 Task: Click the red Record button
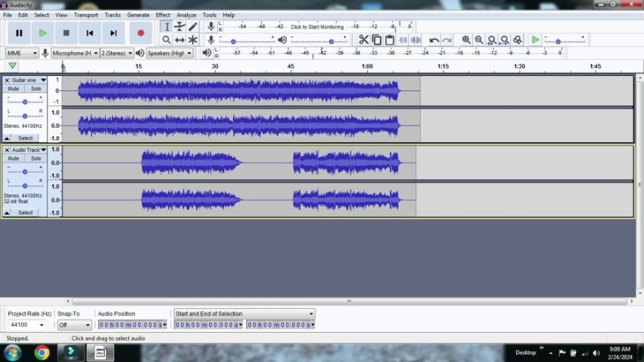(x=140, y=33)
